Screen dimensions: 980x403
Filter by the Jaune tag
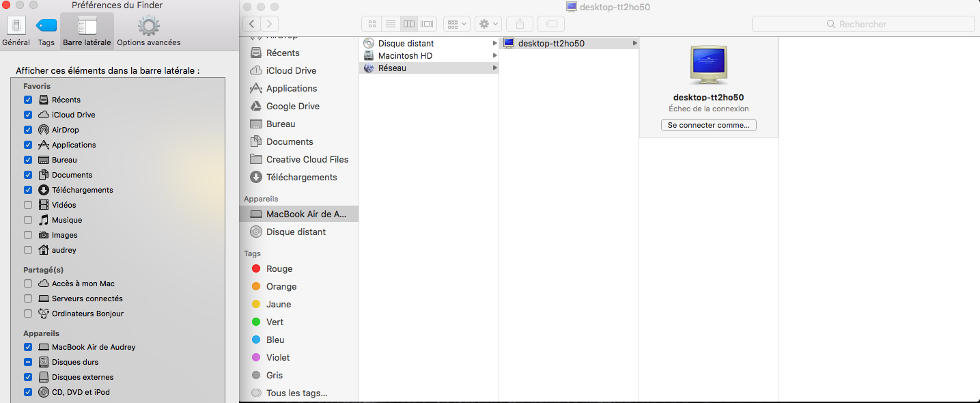298,304
